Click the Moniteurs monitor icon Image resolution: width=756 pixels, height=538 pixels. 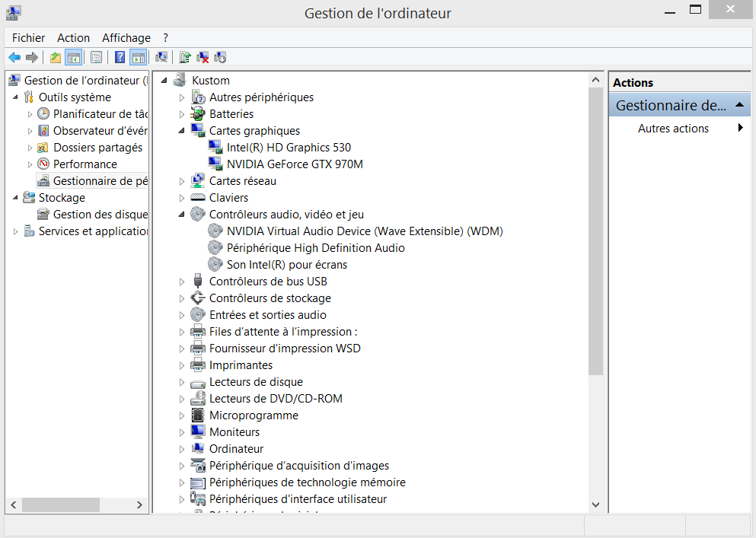pyautogui.click(x=198, y=432)
